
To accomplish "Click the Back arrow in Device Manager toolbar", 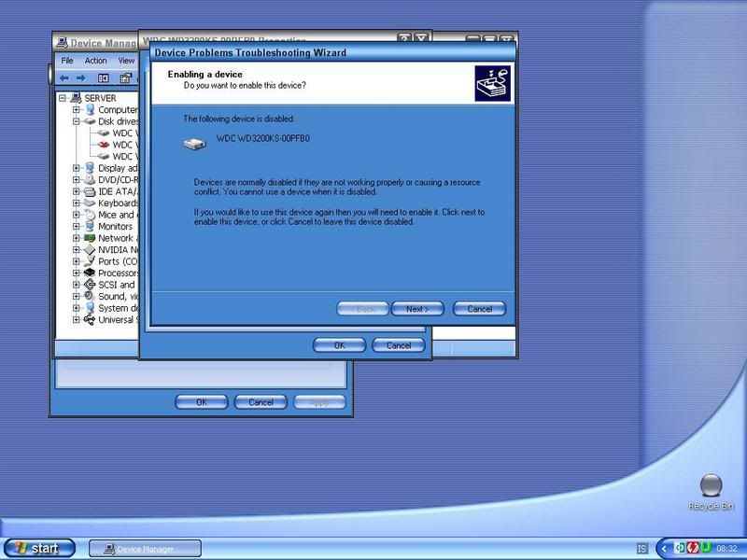I will pos(64,77).
